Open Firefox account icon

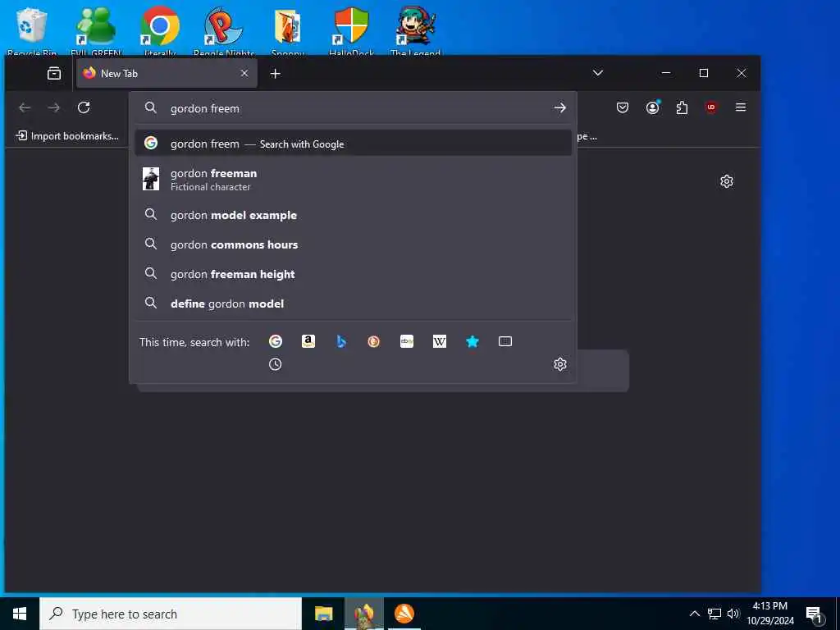(652, 107)
